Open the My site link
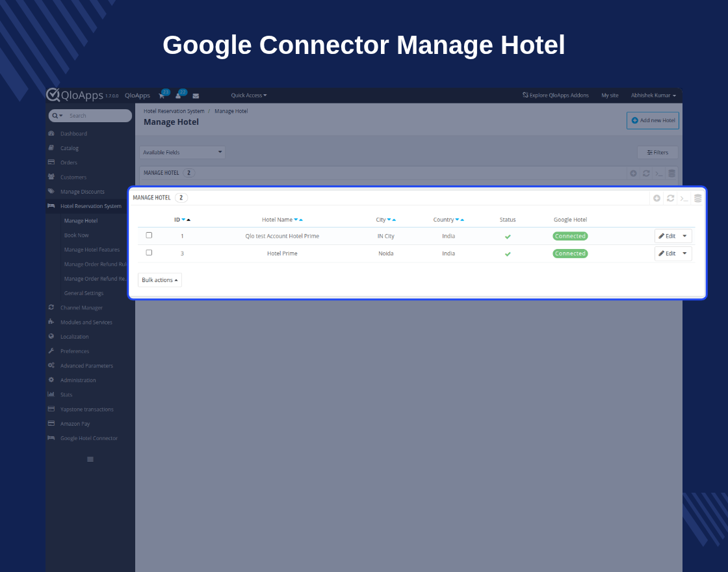Screen dimensions: 728x572 610,95
